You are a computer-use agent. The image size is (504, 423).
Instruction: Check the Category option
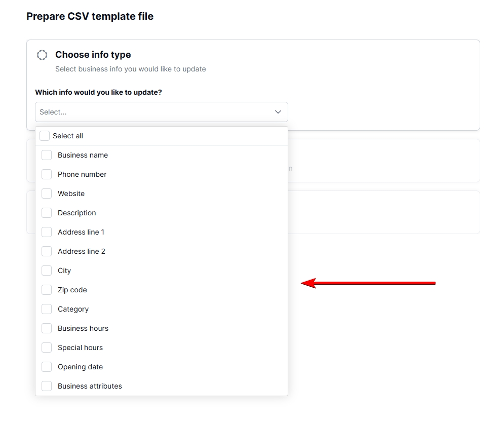[x=47, y=309]
